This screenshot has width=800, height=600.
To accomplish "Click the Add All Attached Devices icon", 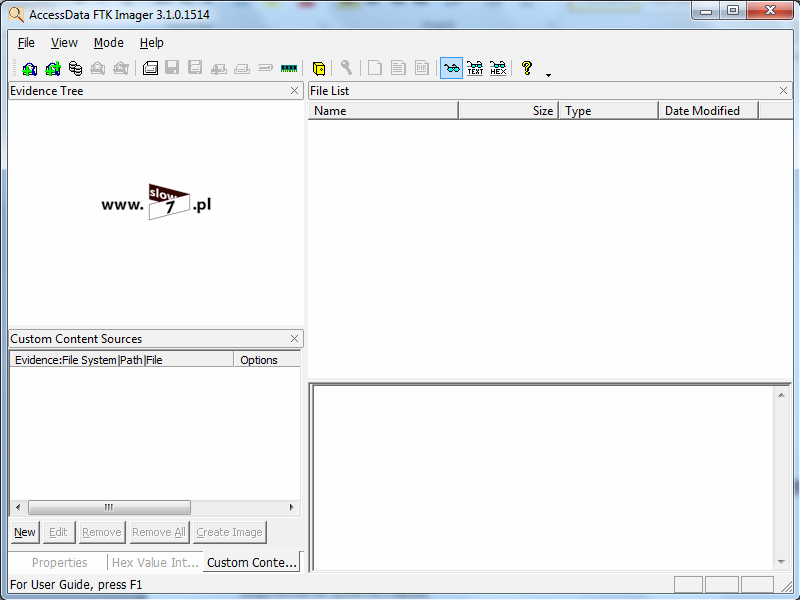I will tap(53, 68).
